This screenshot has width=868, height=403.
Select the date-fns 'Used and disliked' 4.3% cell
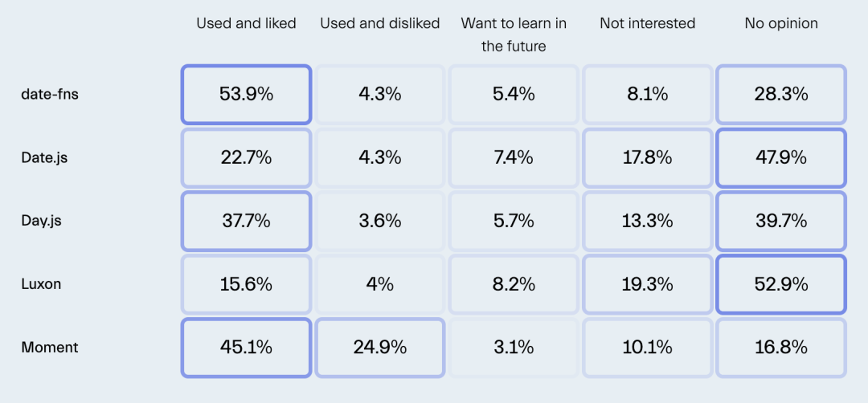pyautogui.click(x=379, y=94)
